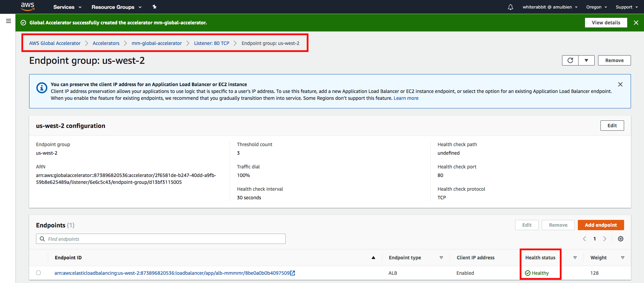Sort by Health status column arrow
644x283 pixels.
click(x=575, y=258)
